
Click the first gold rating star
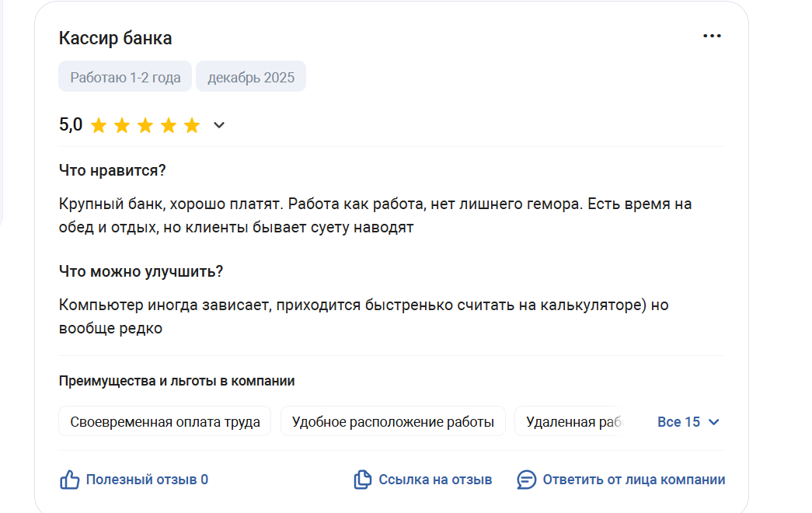[x=99, y=125]
